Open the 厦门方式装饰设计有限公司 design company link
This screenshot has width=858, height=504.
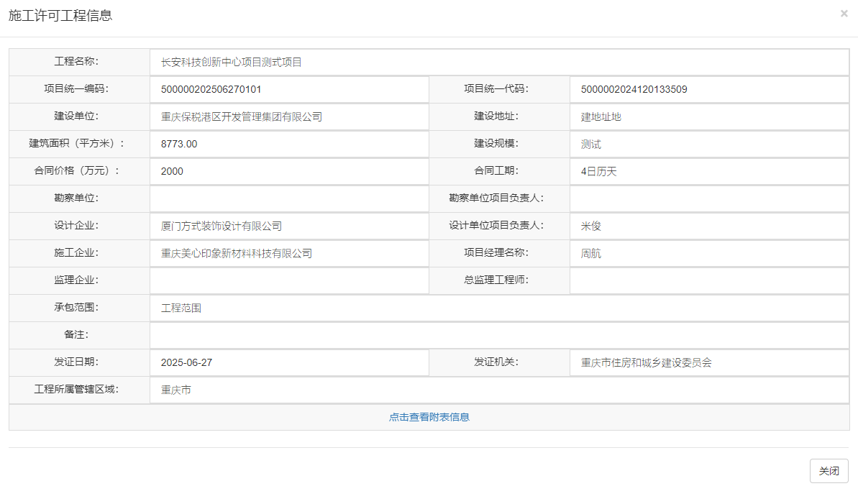coord(220,226)
